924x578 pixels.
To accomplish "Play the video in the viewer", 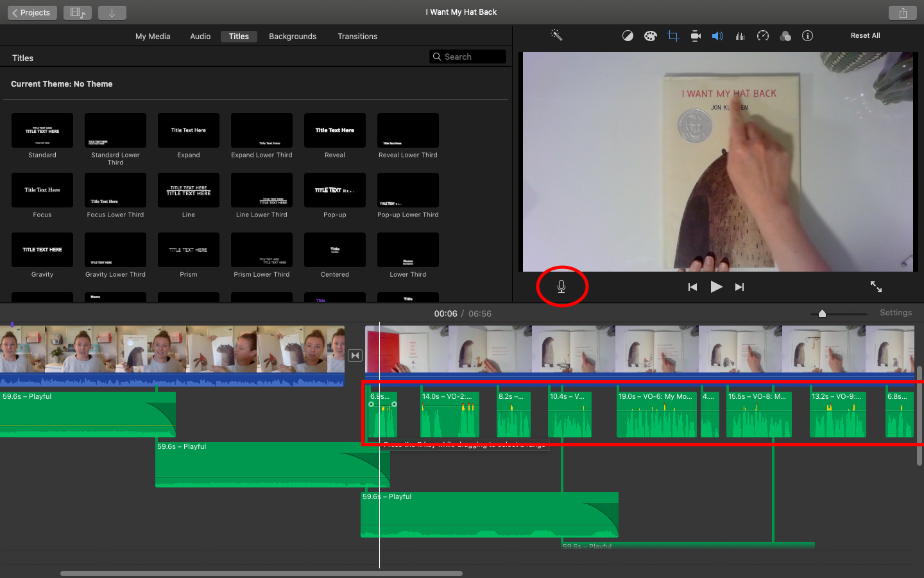I will pyautogui.click(x=717, y=287).
